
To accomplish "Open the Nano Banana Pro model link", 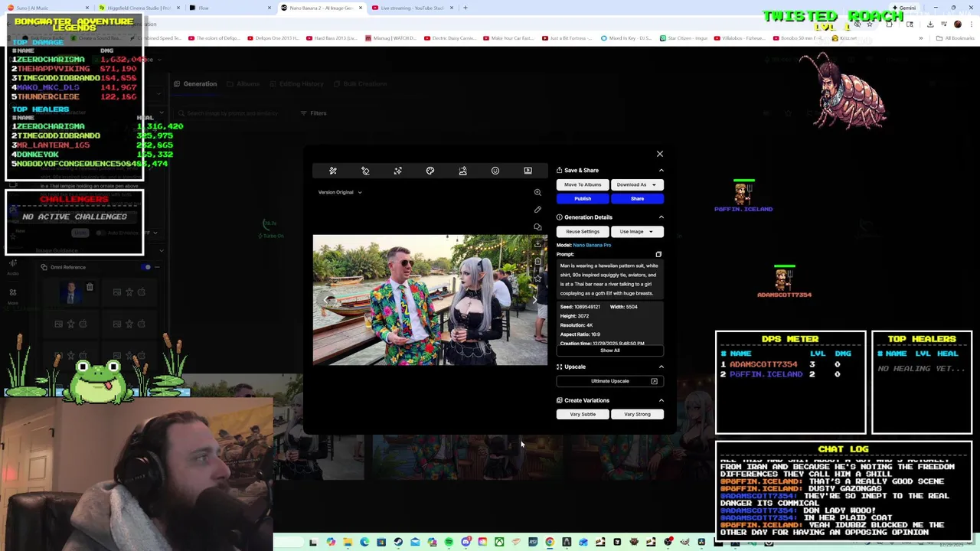I will click(x=592, y=245).
